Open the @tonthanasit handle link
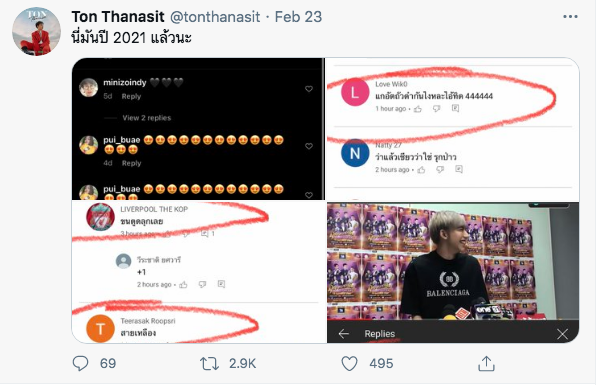Screen dimensions: 596x385 point(215,17)
